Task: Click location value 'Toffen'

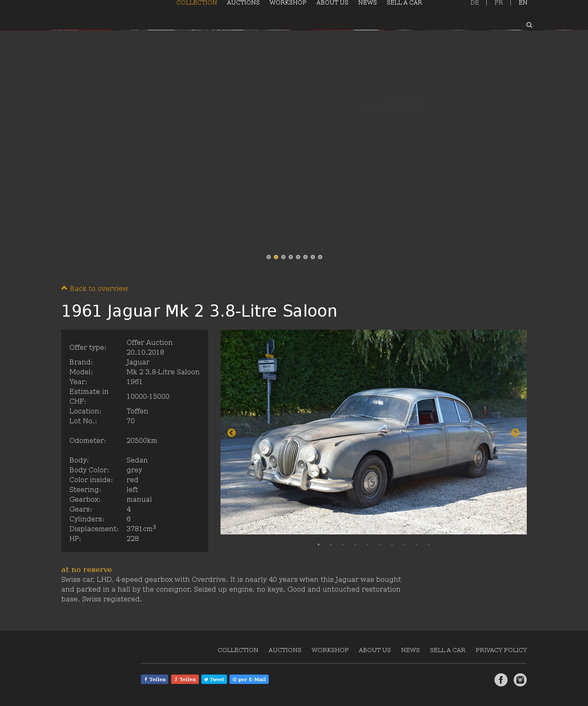Action: click(x=137, y=411)
